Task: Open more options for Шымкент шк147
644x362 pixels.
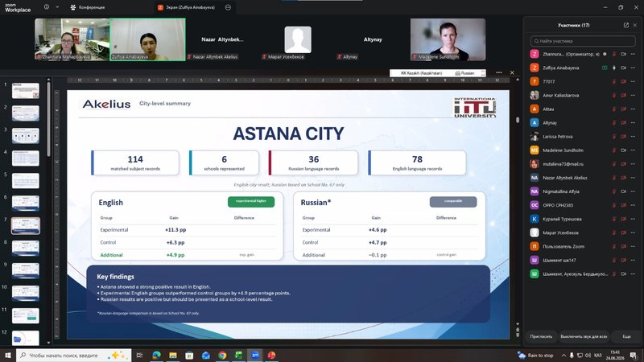Action: [x=633, y=260]
